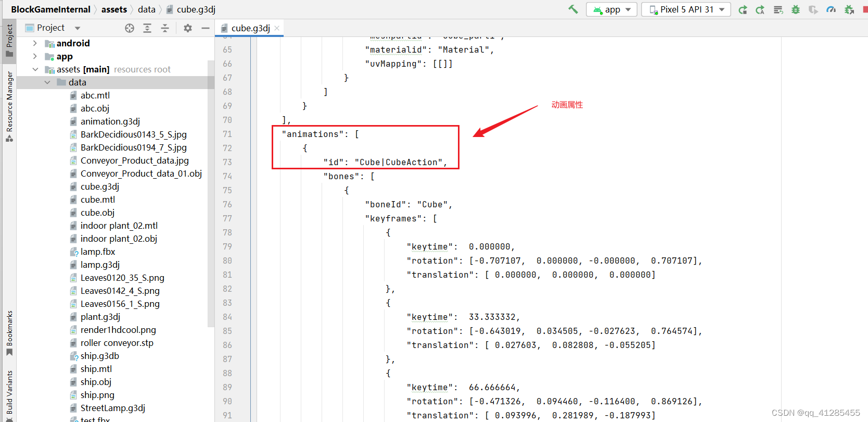Viewport: 868px width, 422px height.
Task: Open the Resource Manager side tab
Action: [x=9, y=106]
